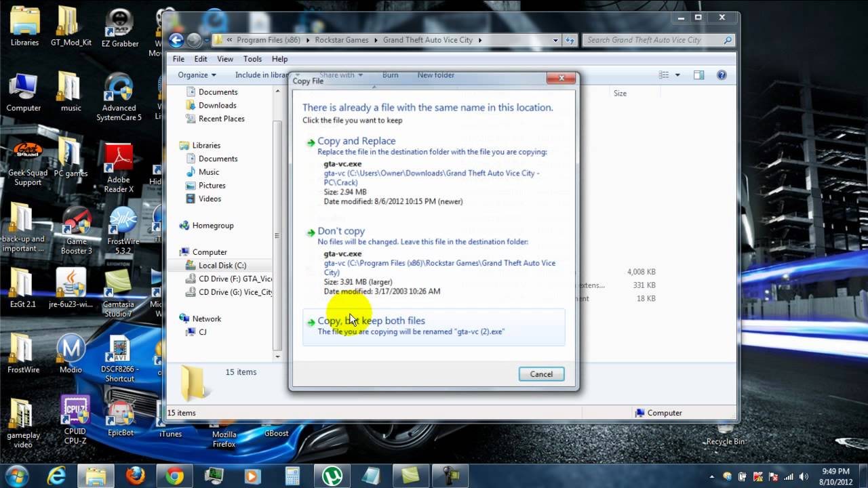
Task: Change view using the views icon
Action: 664,75
